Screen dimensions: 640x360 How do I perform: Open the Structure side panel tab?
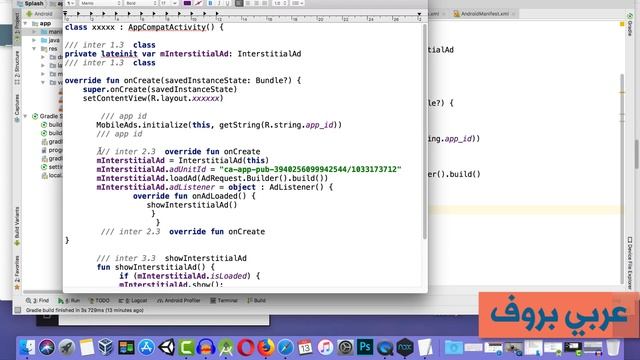(17, 67)
